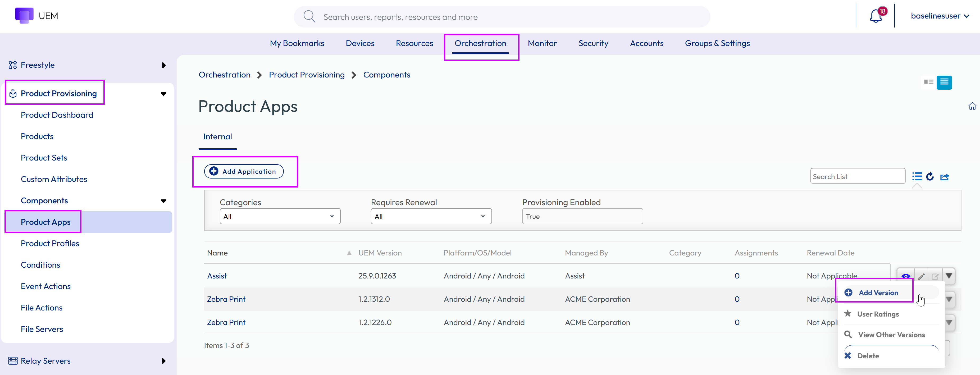Select Add Version from the menu
980x375 pixels.
point(878,292)
